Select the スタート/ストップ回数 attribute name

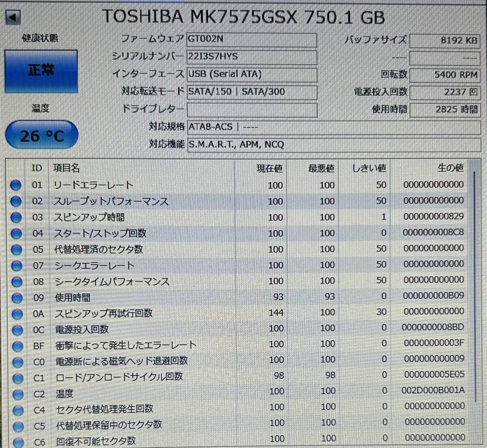(x=100, y=234)
